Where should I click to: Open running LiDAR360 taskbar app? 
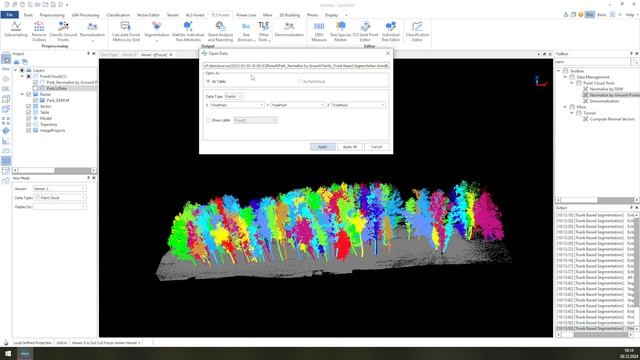click(x=25, y=353)
